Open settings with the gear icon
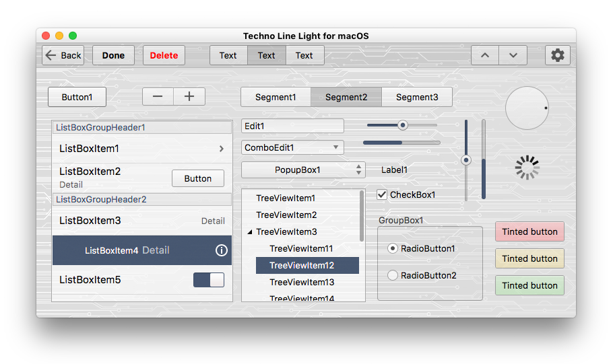Screen dimensions: 611x364 click(557, 55)
